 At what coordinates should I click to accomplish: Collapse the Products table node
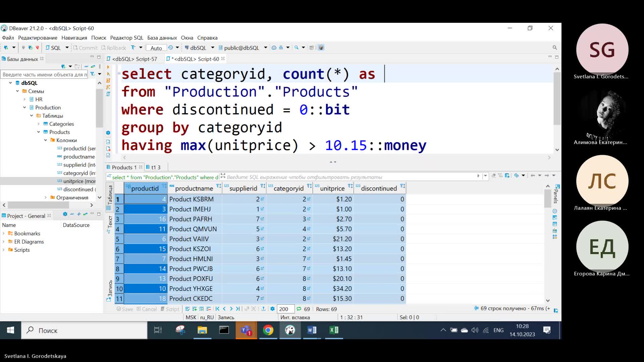coord(39,132)
